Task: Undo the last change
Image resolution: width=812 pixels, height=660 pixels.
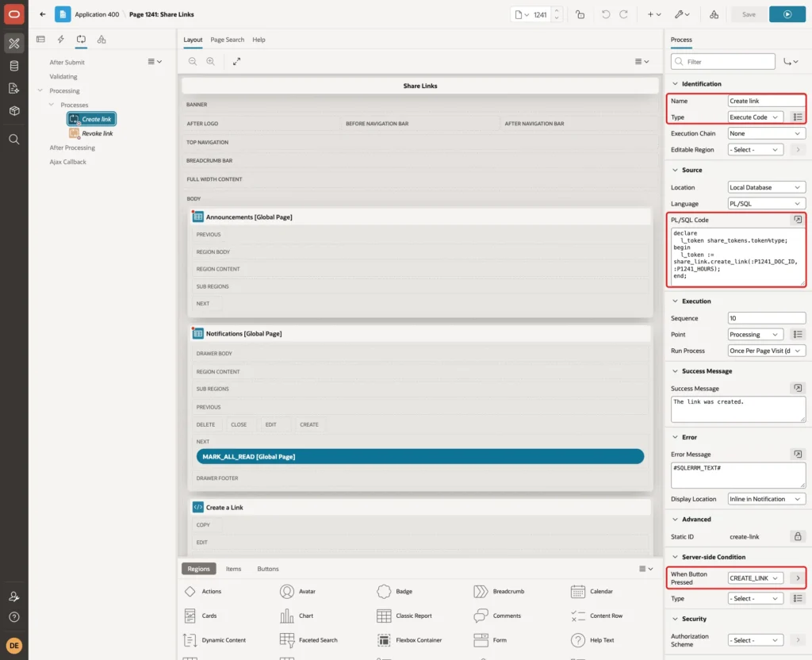Action: 605,14
